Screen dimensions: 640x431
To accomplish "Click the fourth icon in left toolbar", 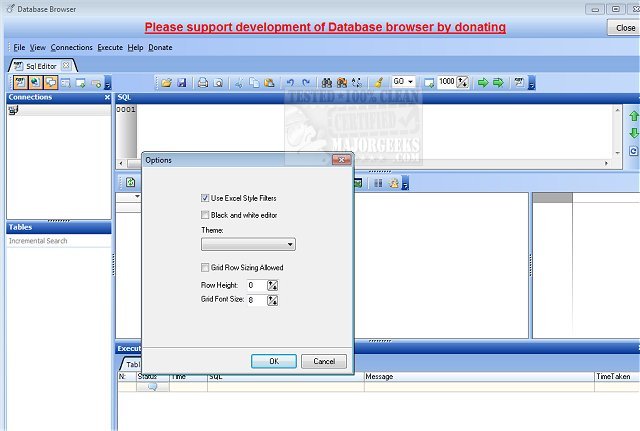I will [x=66, y=83].
